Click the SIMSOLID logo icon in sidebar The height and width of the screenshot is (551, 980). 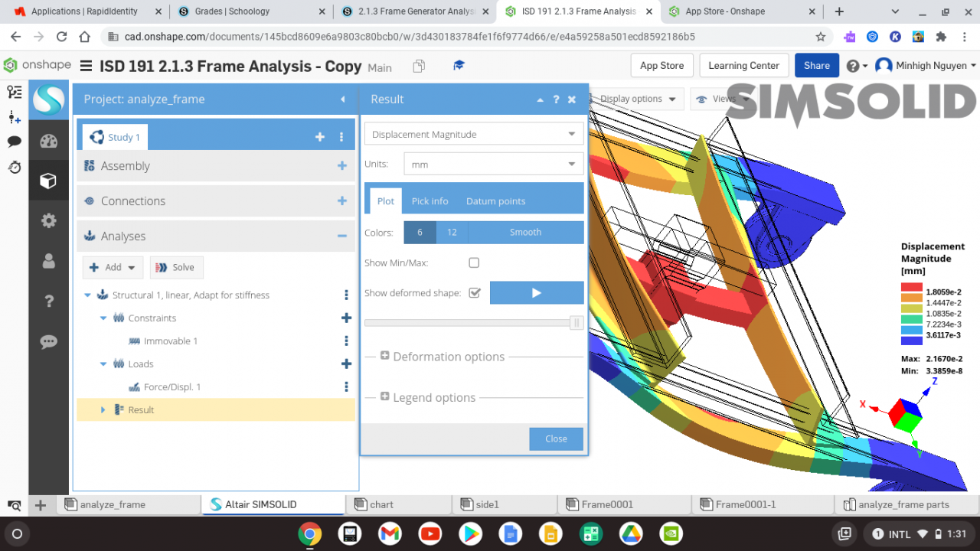[49, 99]
